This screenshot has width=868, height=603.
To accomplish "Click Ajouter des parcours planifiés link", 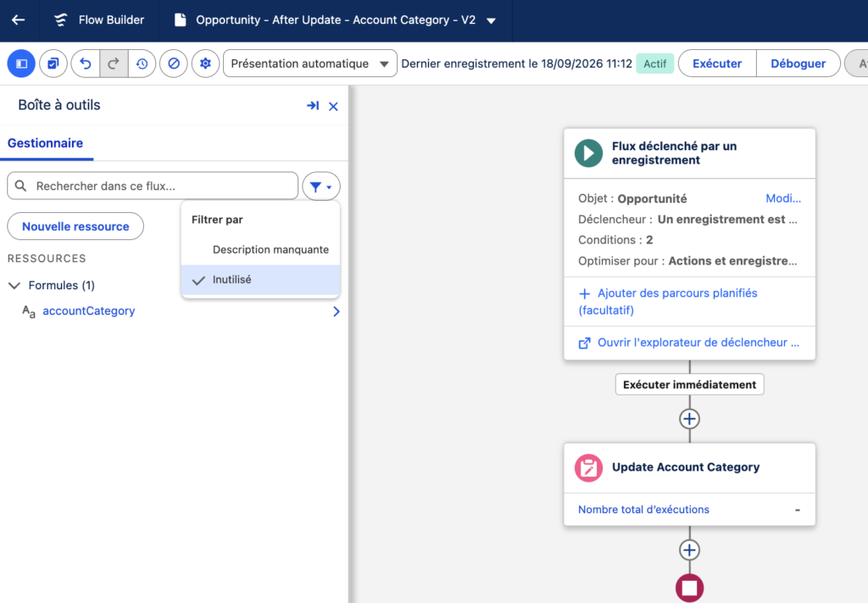I will click(668, 301).
